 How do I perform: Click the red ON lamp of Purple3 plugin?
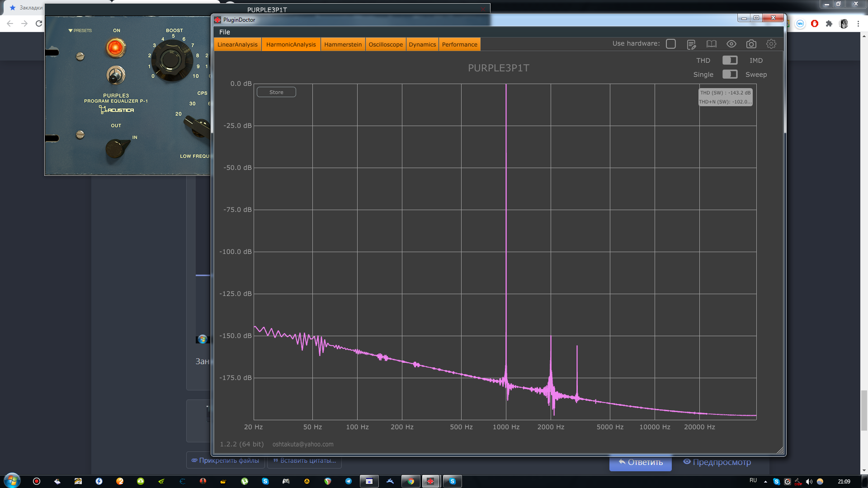click(x=115, y=47)
